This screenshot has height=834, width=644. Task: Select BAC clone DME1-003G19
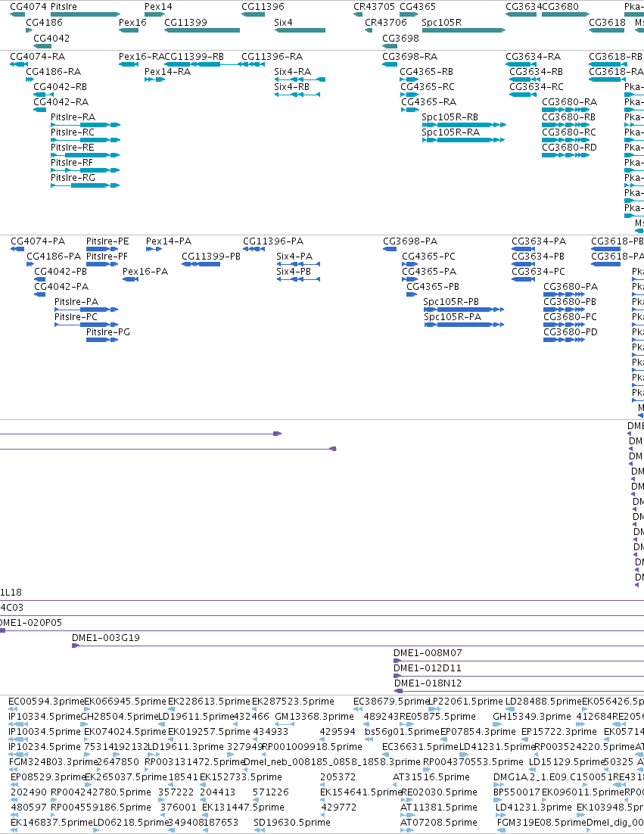click(x=106, y=638)
